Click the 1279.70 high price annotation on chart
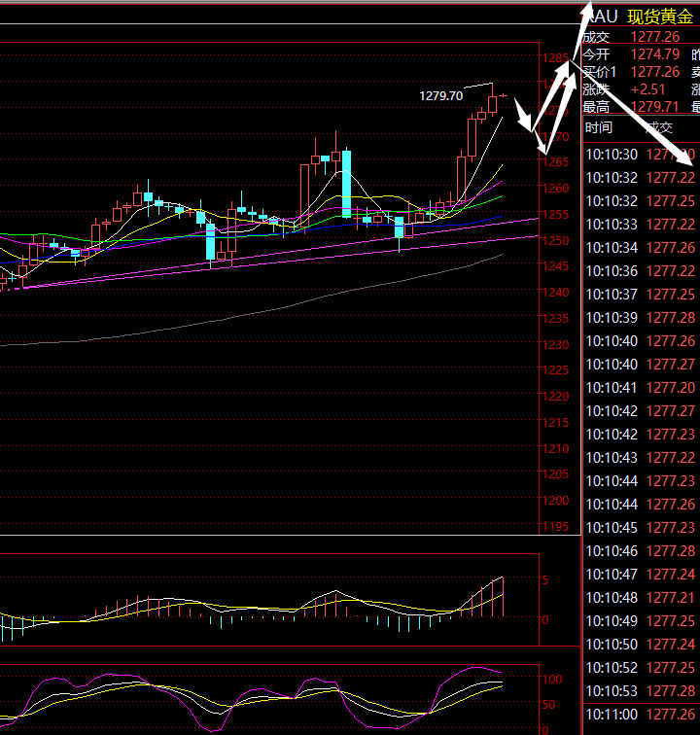 coord(440,95)
